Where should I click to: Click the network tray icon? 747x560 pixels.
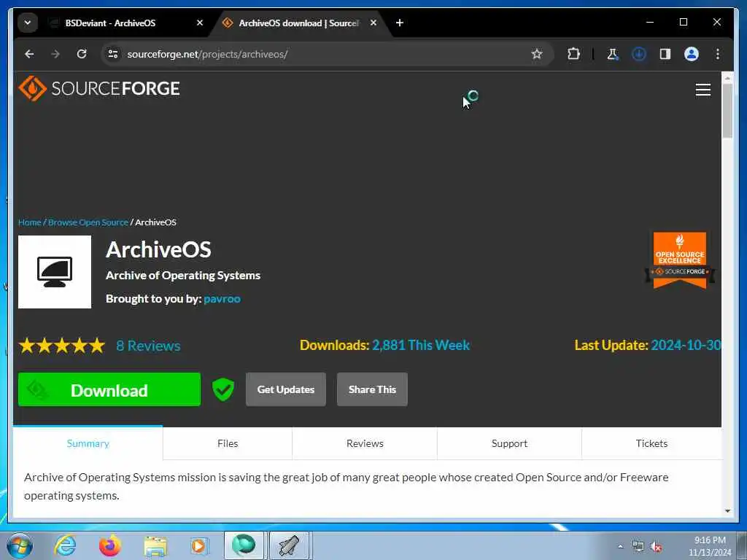click(x=638, y=547)
